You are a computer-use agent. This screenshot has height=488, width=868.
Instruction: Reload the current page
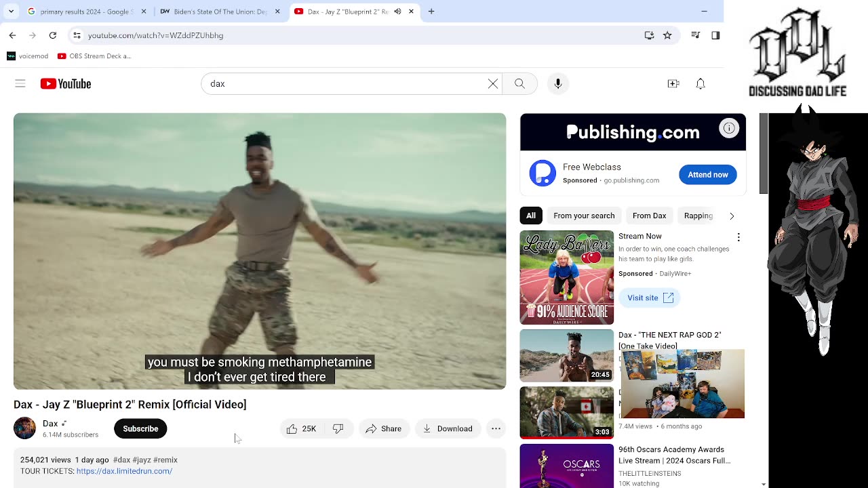coord(53,35)
